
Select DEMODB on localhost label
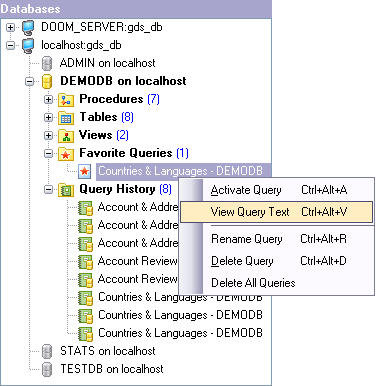click(x=123, y=81)
